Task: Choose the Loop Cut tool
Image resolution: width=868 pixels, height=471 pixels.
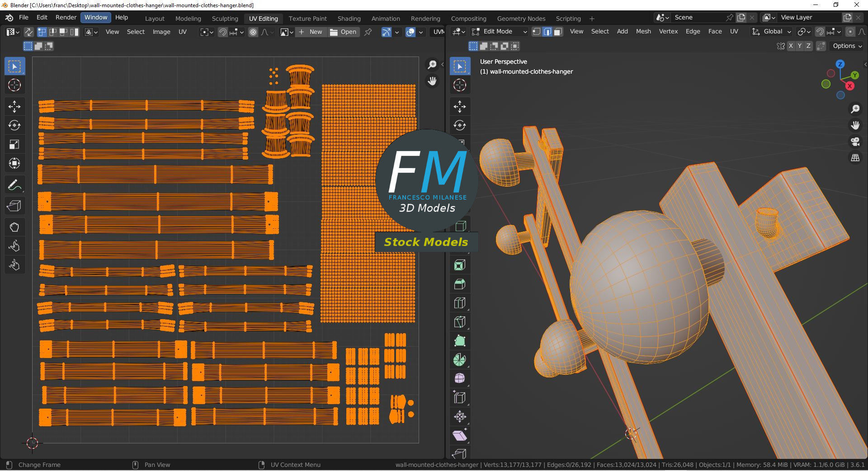Action: (460, 303)
